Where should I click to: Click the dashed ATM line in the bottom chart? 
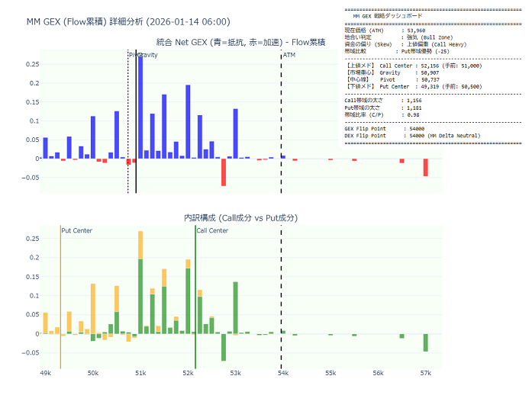coord(281,297)
